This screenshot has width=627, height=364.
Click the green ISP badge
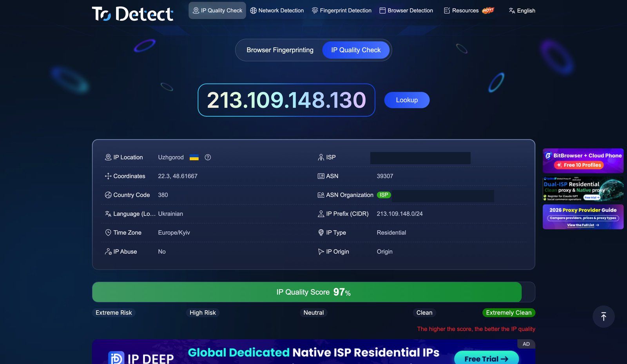click(x=384, y=195)
